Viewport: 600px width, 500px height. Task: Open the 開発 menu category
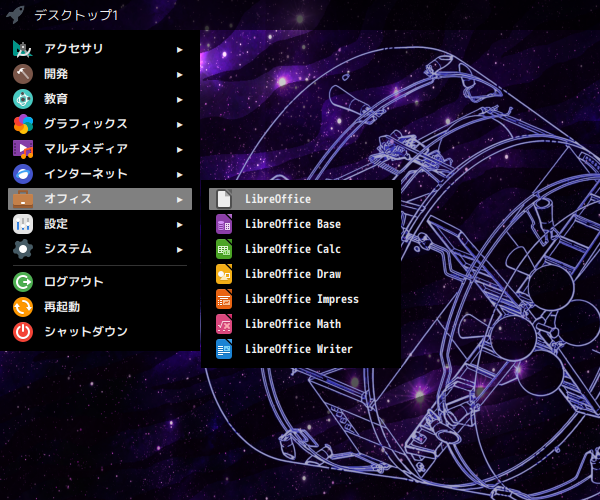(100, 74)
